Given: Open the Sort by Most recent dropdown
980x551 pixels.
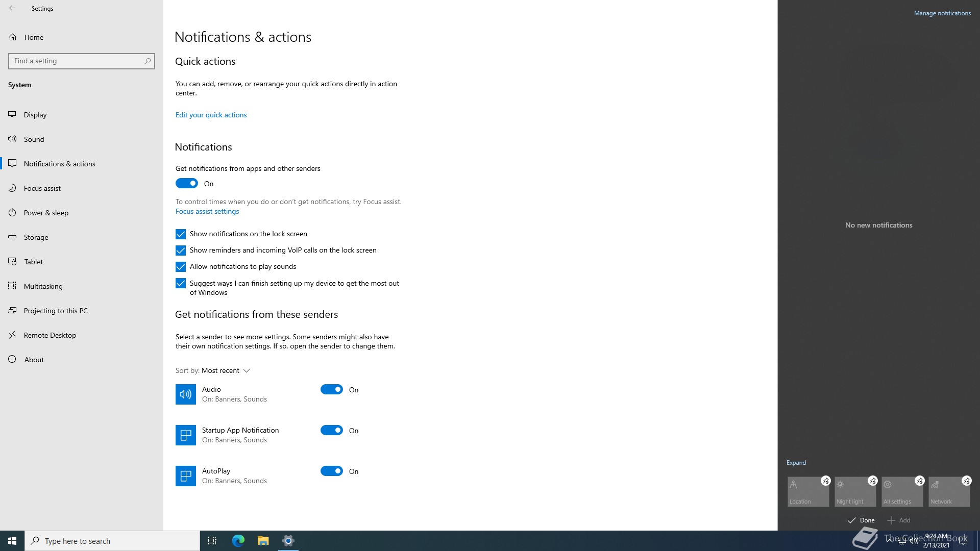Looking at the screenshot, I should pyautogui.click(x=226, y=371).
